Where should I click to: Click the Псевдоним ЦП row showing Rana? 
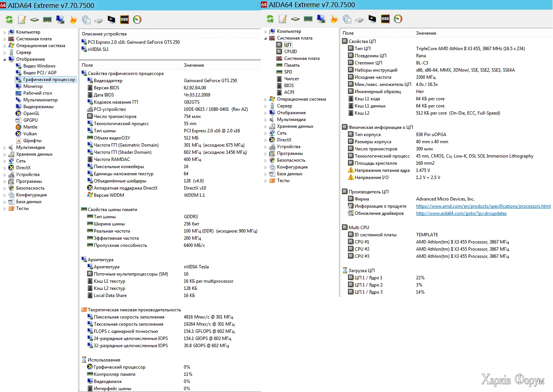(446, 56)
